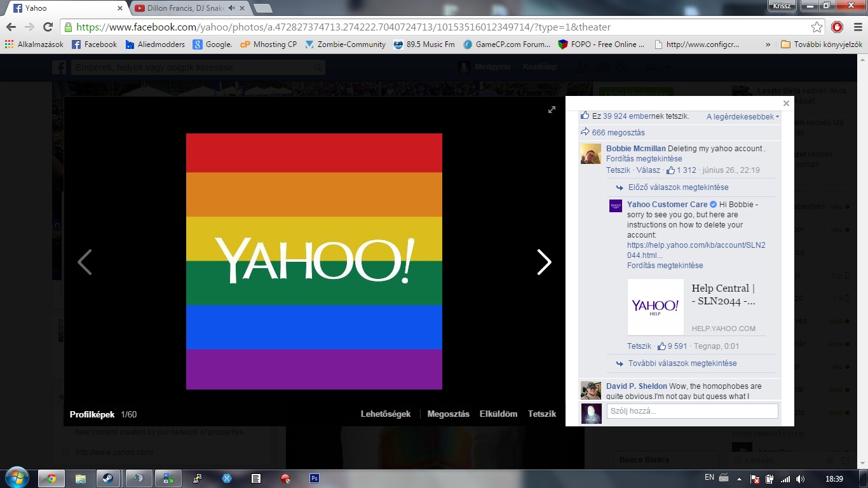This screenshot has width=868, height=488.
Task: Open the Google. bookmark
Action: coord(212,44)
